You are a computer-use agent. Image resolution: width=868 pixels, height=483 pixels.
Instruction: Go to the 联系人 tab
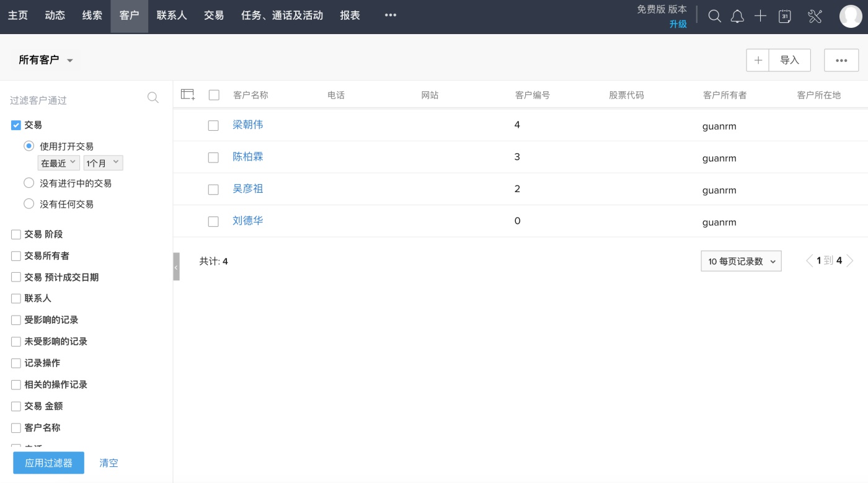(x=172, y=16)
